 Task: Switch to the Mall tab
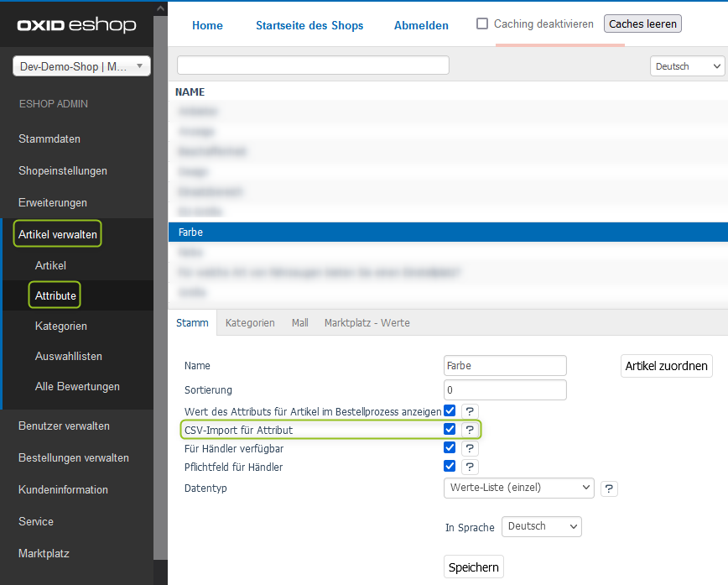coord(300,323)
